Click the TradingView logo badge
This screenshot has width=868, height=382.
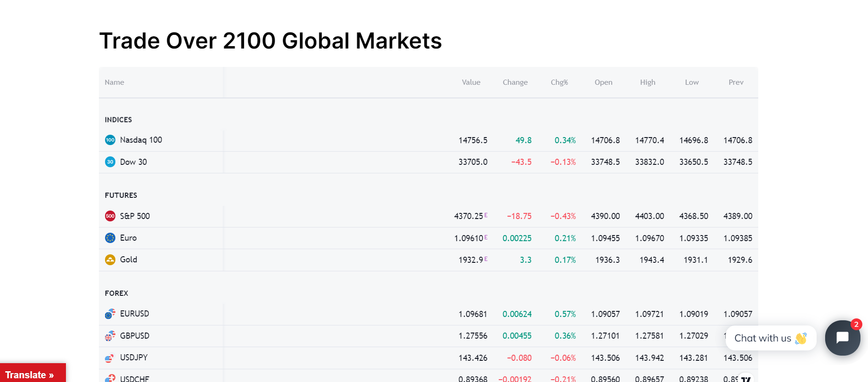pos(746,378)
